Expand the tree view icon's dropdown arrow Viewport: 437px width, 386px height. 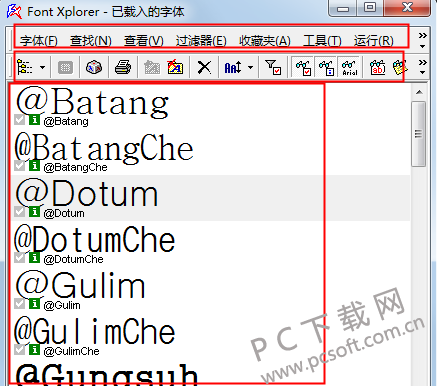[x=42, y=67]
